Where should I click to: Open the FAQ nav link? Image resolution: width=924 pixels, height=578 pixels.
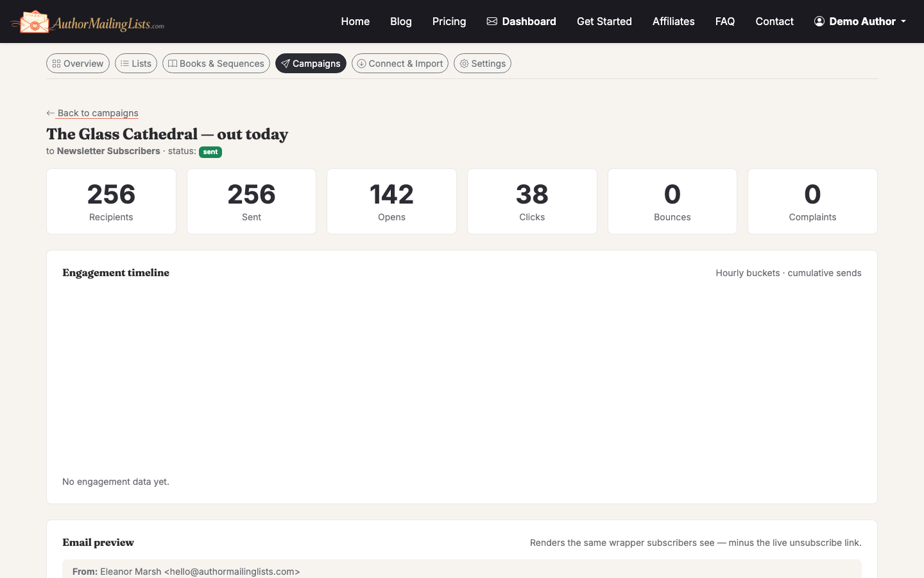(x=725, y=21)
